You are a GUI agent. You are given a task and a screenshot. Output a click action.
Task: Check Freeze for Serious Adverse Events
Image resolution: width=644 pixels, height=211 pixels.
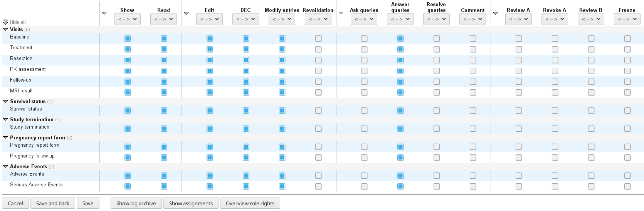(627, 186)
